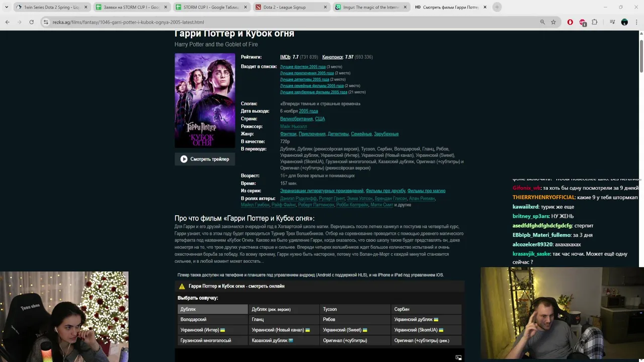View site information icon in address bar
Screen dimensions: 644x362
click(46, 22)
